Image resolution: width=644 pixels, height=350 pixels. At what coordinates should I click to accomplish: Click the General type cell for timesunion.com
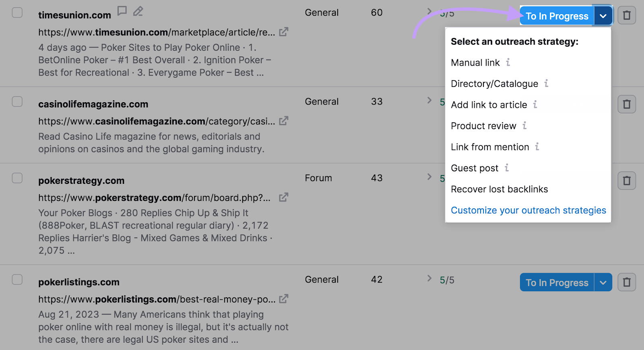click(322, 12)
